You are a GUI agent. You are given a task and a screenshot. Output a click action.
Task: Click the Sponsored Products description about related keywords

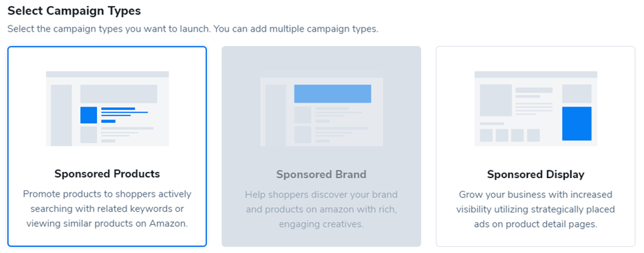click(x=107, y=208)
